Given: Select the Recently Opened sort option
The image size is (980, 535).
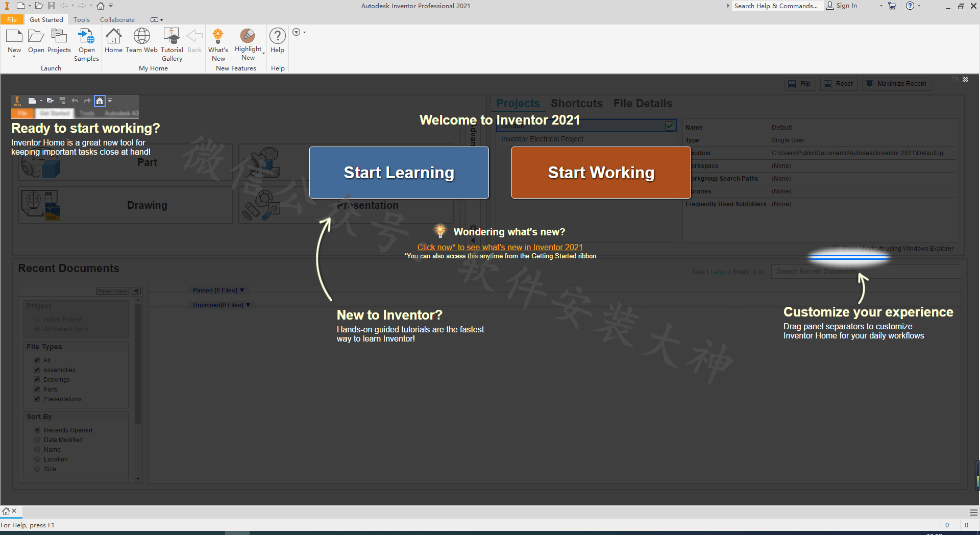Looking at the screenshot, I should point(37,430).
